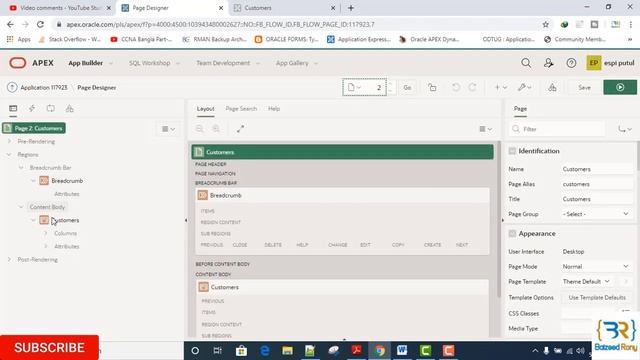Screen dimensions: 640x360
Task: Open the Chrome menu dots
Action: point(630,24)
